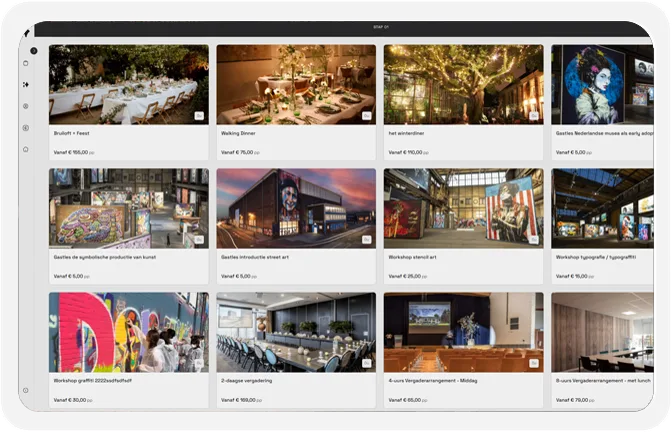The width and height of the screenshot is (672, 432).
Task: Open the het winterdiner lit tree photo
Action: (x=463, y=84)
